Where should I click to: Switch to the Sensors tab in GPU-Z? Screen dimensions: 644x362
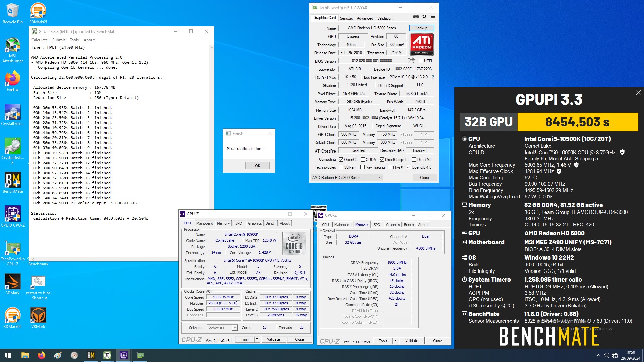pyautogui.click(x=346, y=18)
